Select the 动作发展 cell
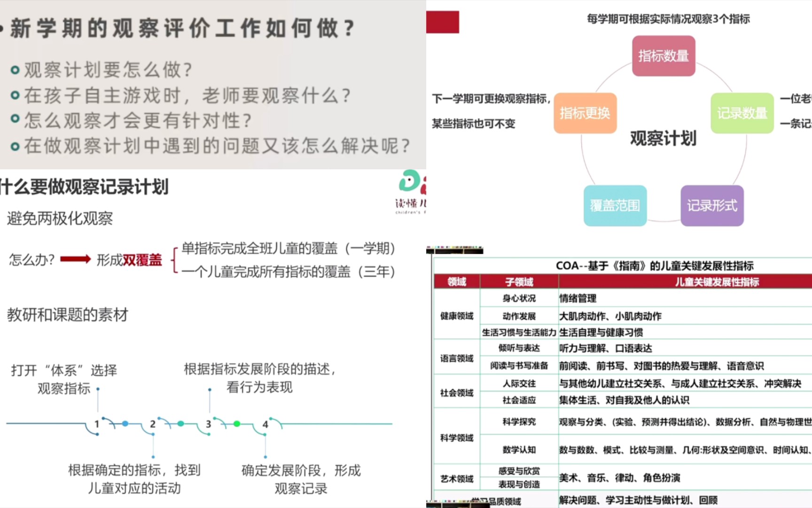 point(519,316)
